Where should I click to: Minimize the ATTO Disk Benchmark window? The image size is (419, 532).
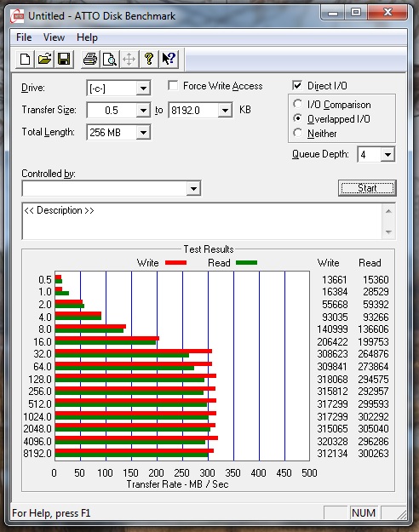(333, 14)
